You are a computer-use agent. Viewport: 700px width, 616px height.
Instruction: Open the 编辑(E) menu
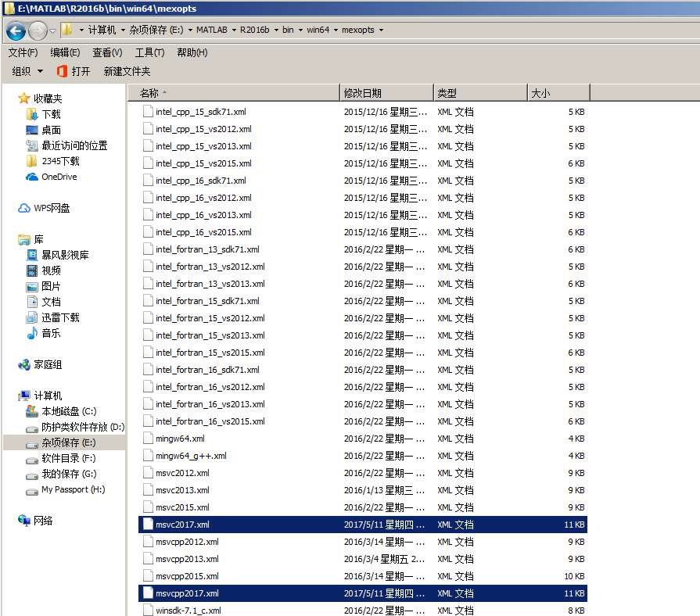(65, 52)
